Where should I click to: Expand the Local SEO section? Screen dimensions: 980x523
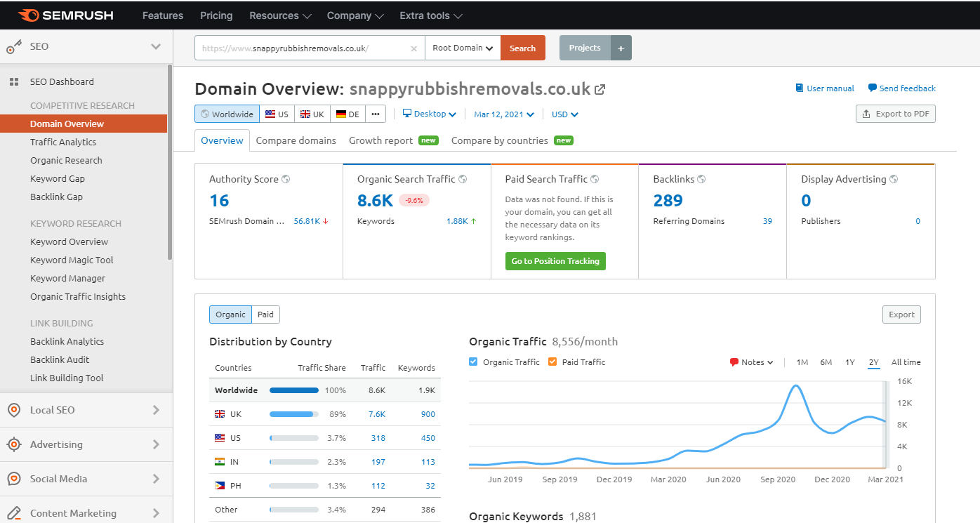(156, 410)
